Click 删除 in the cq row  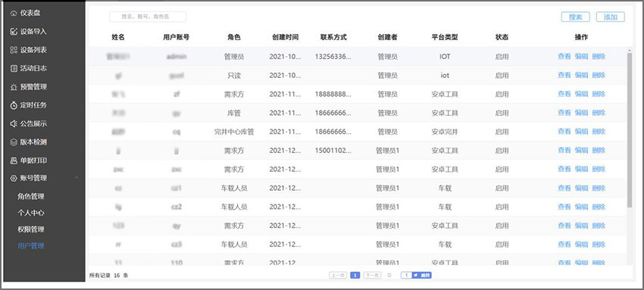point(599,131)
